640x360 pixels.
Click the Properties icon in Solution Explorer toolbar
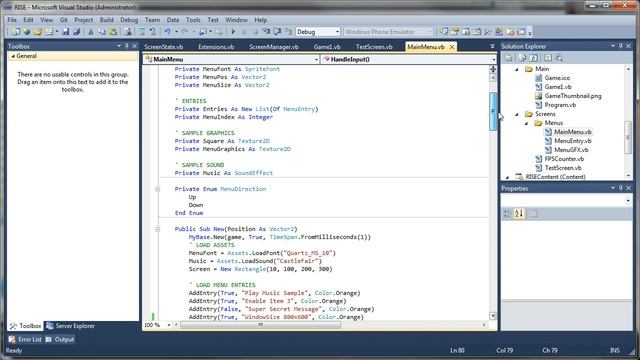509,58
